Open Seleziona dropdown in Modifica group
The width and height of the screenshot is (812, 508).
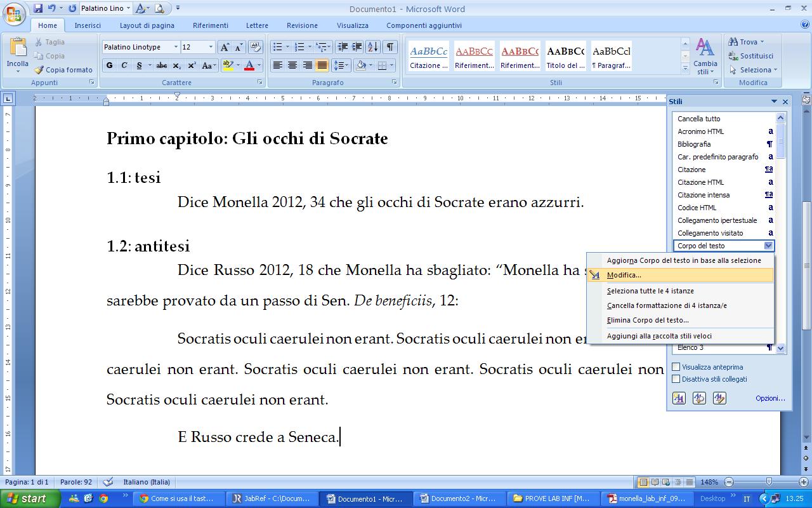pyautogui.click(x=754, y=70)
